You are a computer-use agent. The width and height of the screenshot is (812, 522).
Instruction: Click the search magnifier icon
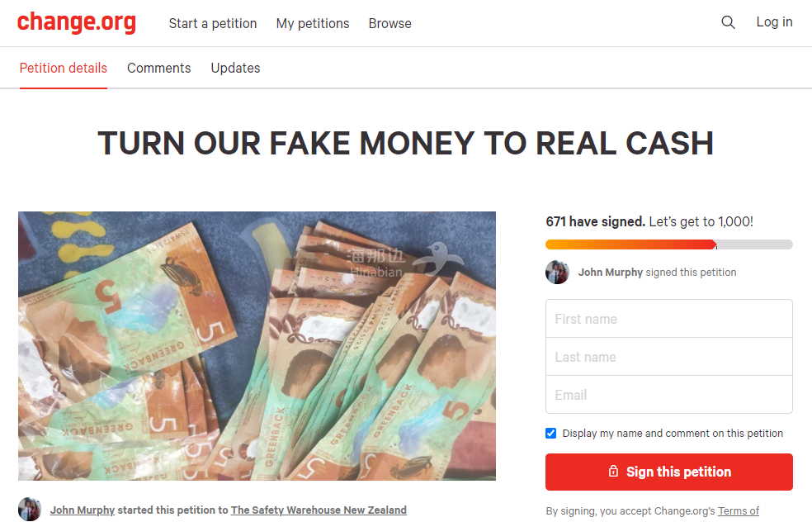click(x=728, y=23)
